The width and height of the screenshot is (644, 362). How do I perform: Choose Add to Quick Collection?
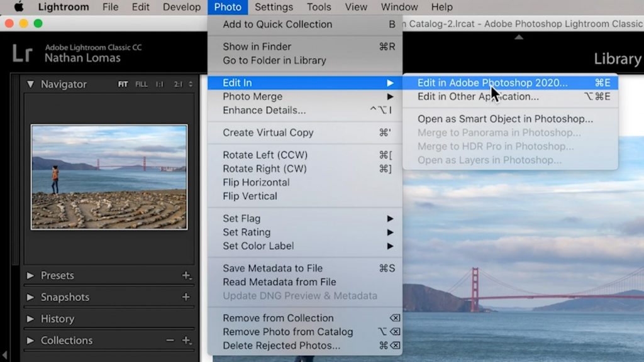(305, 25)
